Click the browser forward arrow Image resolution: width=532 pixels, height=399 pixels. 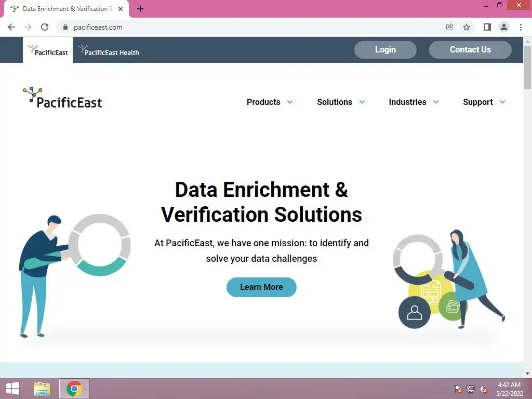click(x=28, y=27)
